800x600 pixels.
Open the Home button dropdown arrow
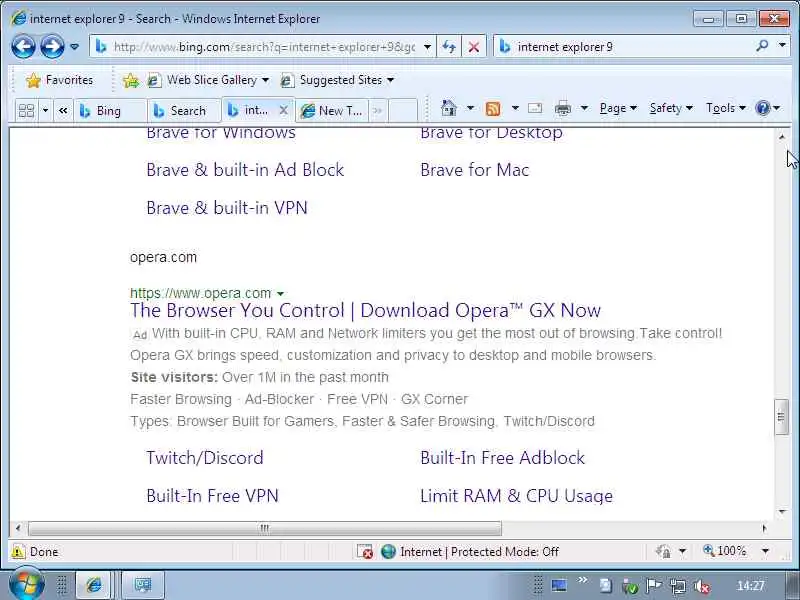470,108
